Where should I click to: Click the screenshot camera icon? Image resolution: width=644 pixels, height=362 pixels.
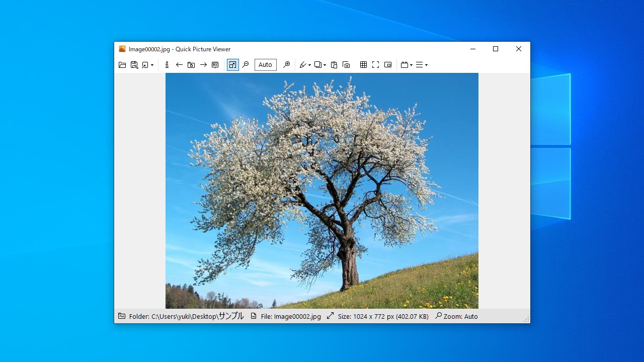coord(346,65)
